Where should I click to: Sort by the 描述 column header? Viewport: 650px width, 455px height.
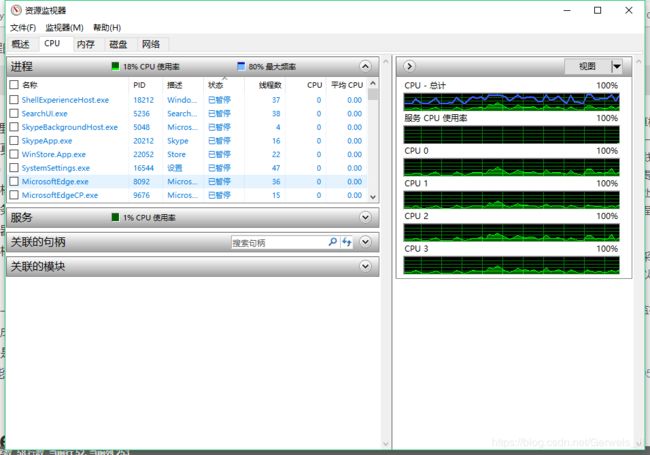point(175,85)
